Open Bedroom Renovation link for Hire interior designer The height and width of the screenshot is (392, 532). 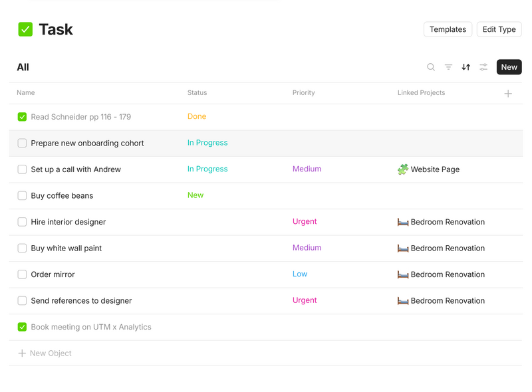point(448,222)
